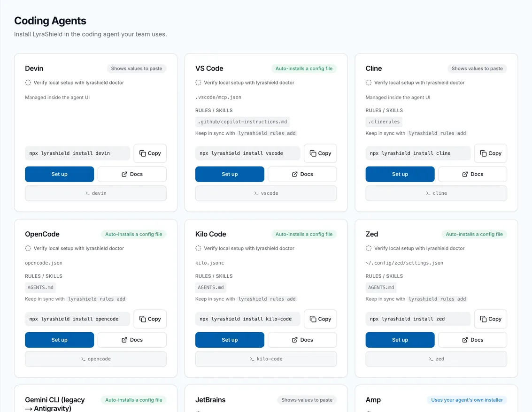Click the AGENTS.md chip in Kilo Code card
Viewport: 532px width, 412px height.
tap(211, 288)
